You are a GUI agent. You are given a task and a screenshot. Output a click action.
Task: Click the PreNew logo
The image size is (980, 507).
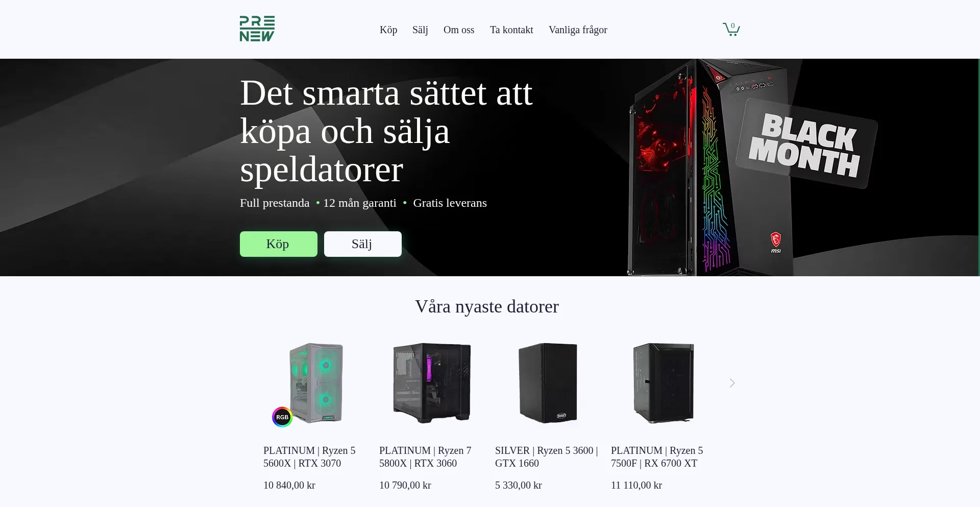[x=257, y=29]
